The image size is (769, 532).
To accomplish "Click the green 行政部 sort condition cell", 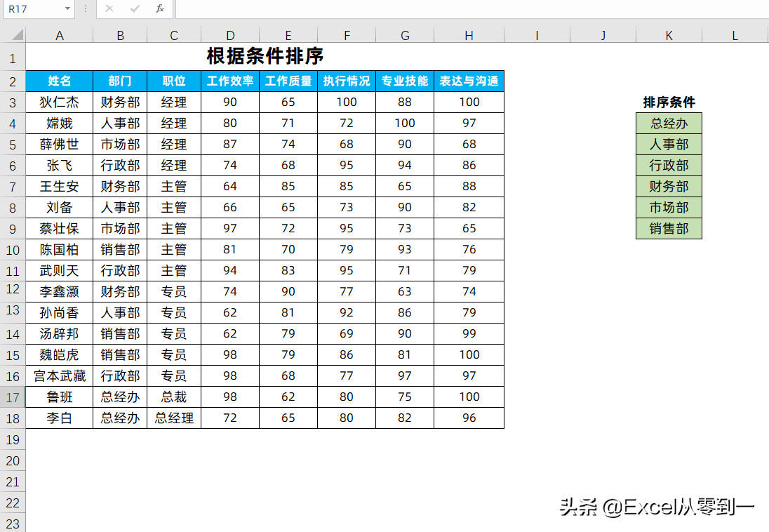I will click(x=669, y=166).
